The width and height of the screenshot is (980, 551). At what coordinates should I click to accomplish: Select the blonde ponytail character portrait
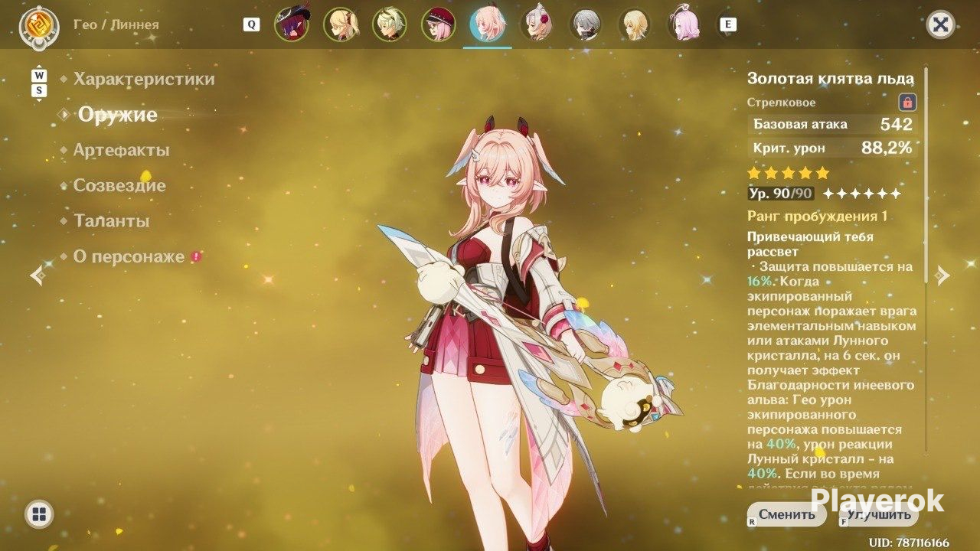341,24
